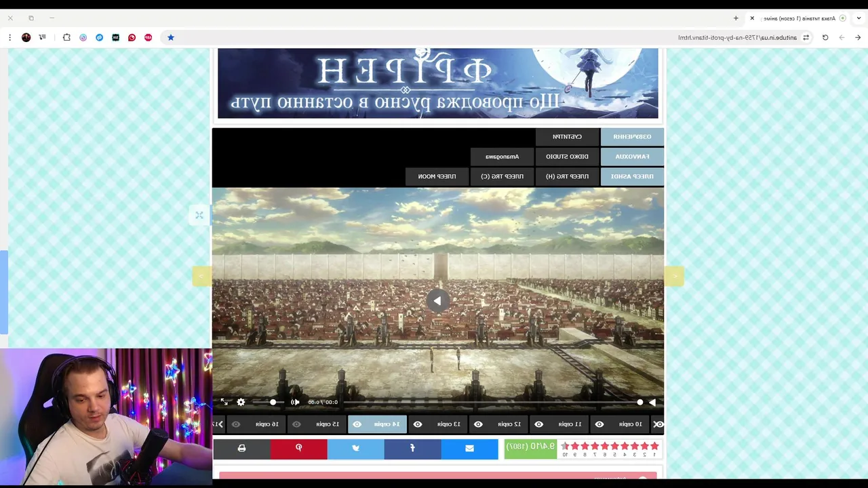Select the ПЛЕЄР MOON player
This screenshot has width=868, height=488.
[x=437, y=176]
